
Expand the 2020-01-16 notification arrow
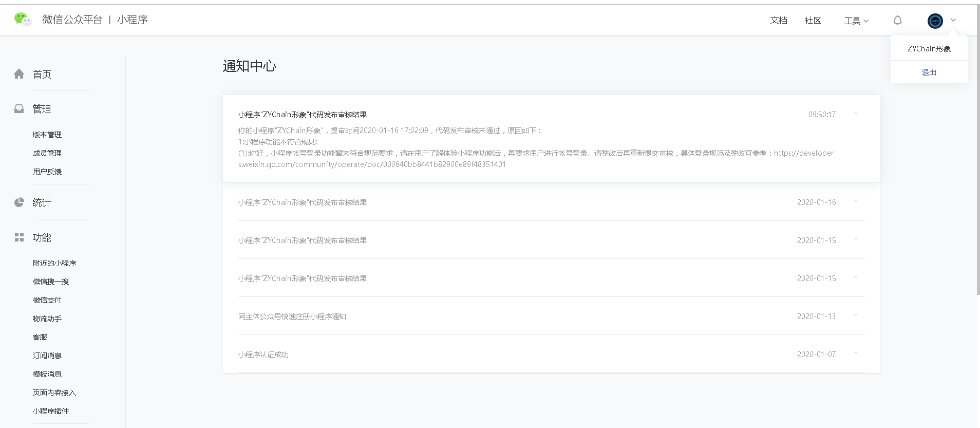[x=856, y=201]
